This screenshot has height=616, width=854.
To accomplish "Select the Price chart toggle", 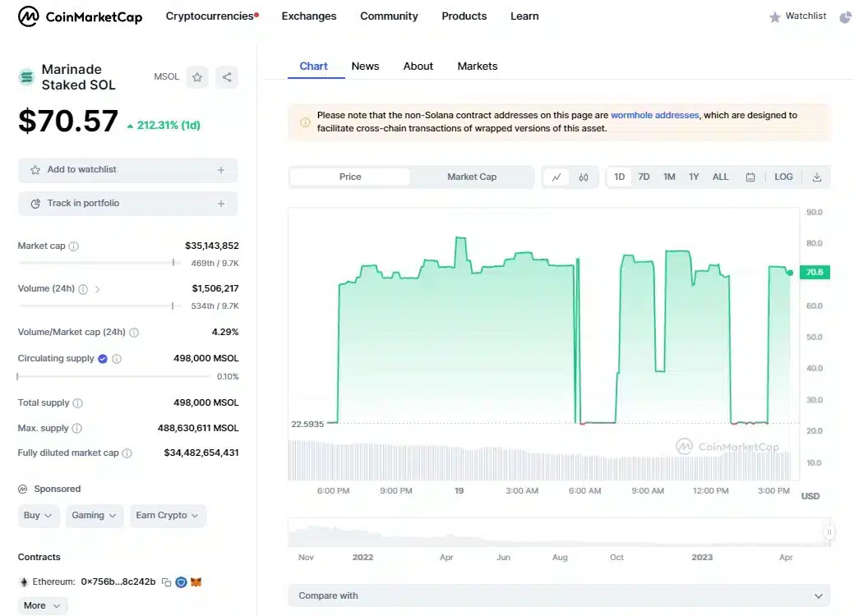I will (x=350, y=177).
